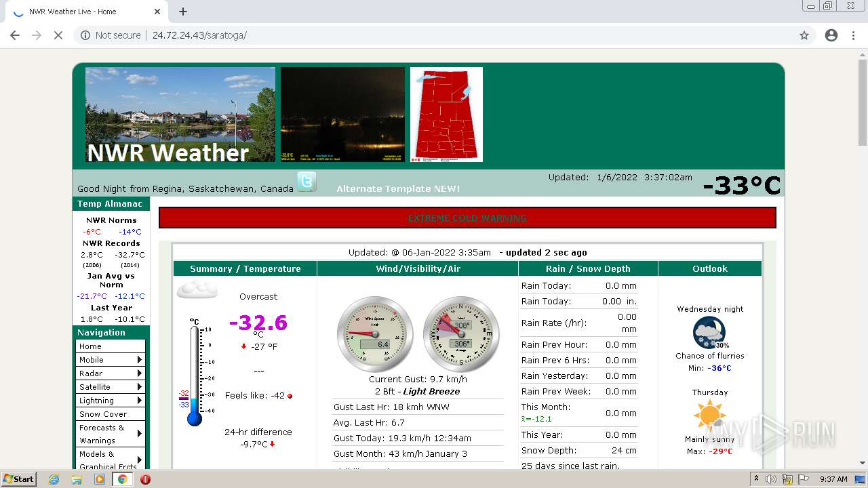The height and width of the screenshot is (488, 868).
Task: Open the Chrome three-dot menu
Action: click(853, 35)
